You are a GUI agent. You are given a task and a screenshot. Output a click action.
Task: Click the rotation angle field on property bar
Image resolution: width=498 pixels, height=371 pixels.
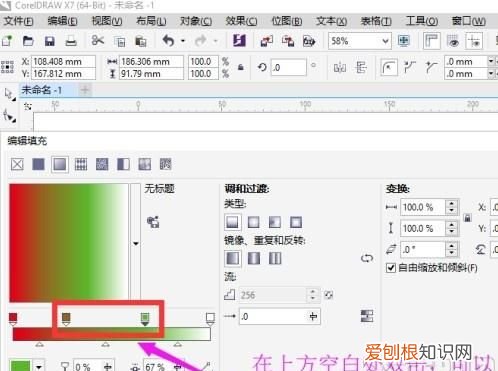click(x=288, y=68)
